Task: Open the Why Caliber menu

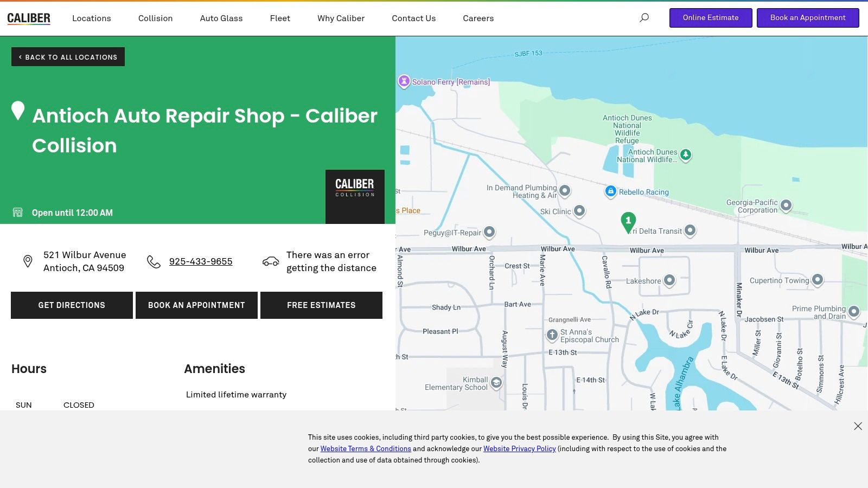Action: (x=341, y=18)
